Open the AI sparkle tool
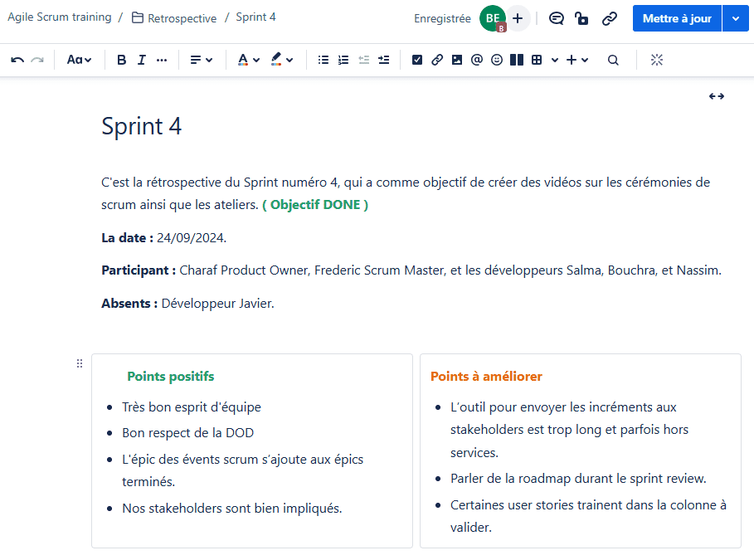 click(x=657, y=60)
